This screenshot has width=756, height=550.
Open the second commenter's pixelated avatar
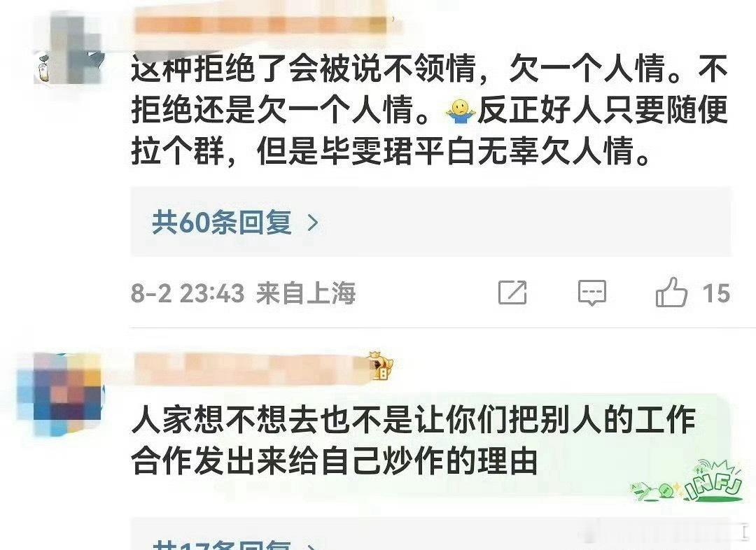[59, 394]
